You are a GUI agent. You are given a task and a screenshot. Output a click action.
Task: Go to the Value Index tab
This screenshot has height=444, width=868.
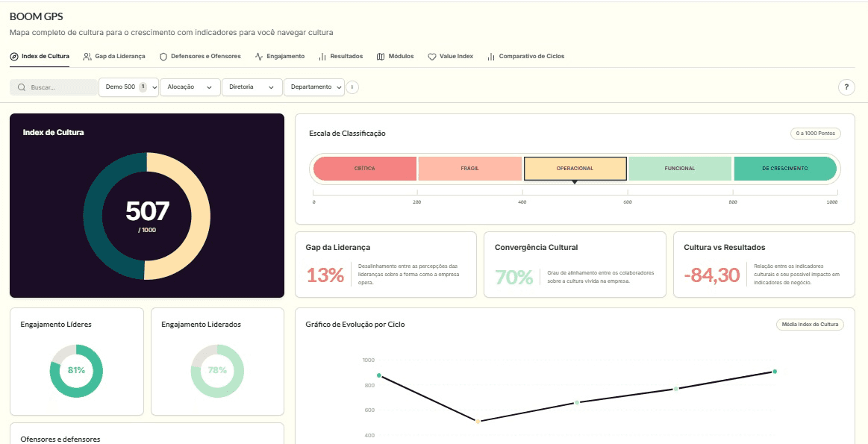click(451, 57)
